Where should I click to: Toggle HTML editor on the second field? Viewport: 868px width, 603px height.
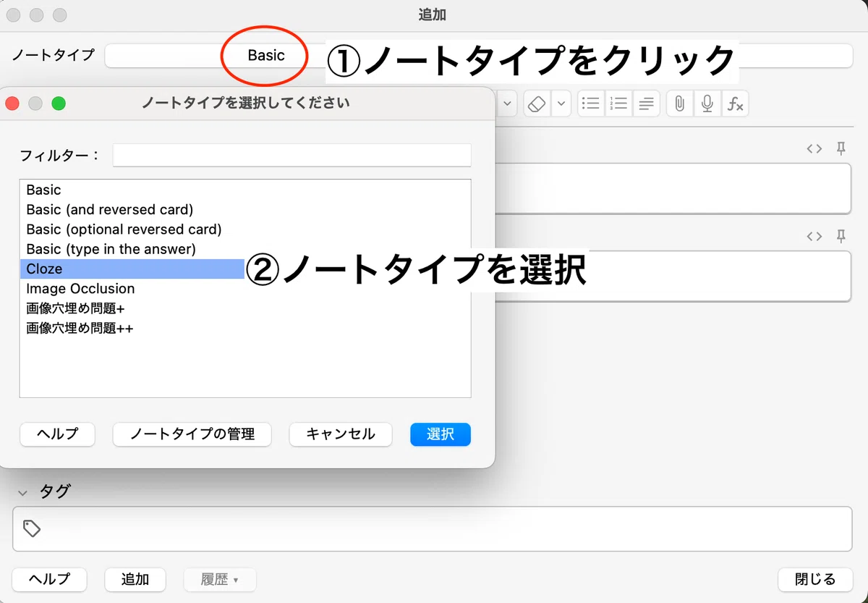814,236
